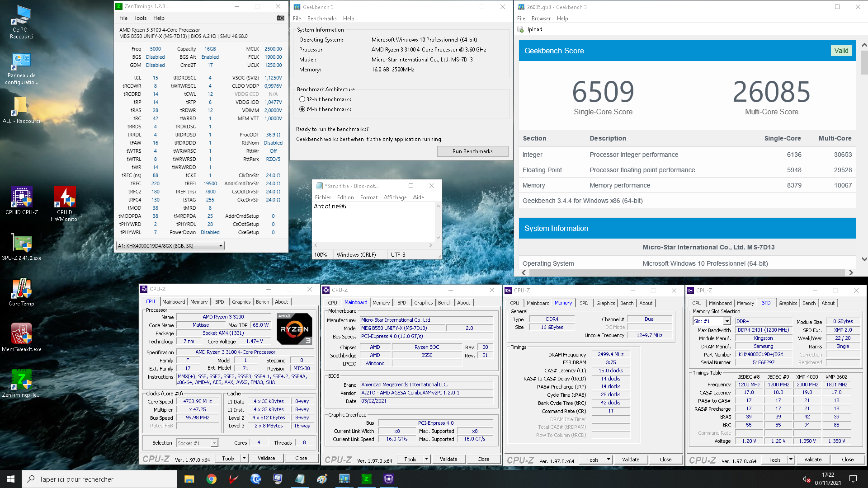
Task: Open Notepad Format menu
Action: point(368,197)
